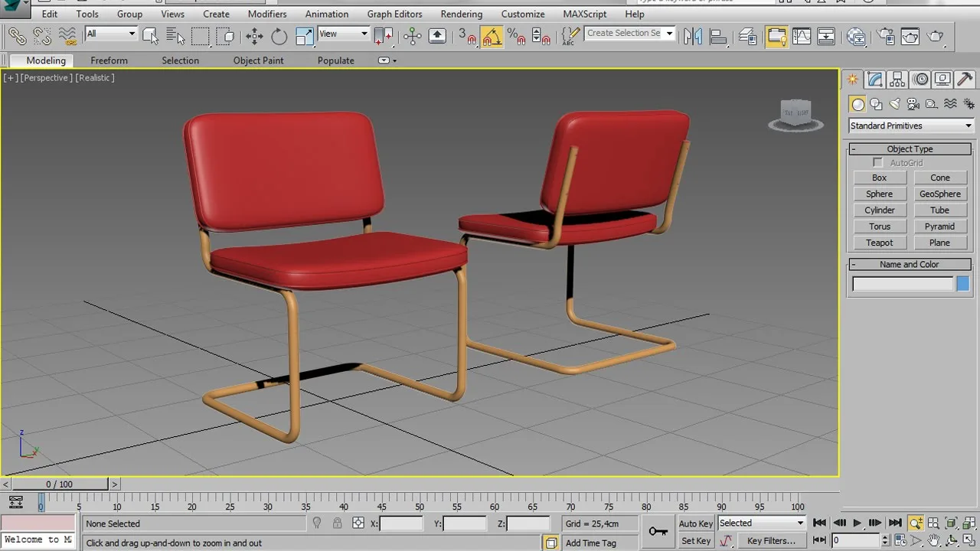Toggle the Graphite Modeling Tools ribbon button
Screen dimensions: 980x551
[776, 36]
